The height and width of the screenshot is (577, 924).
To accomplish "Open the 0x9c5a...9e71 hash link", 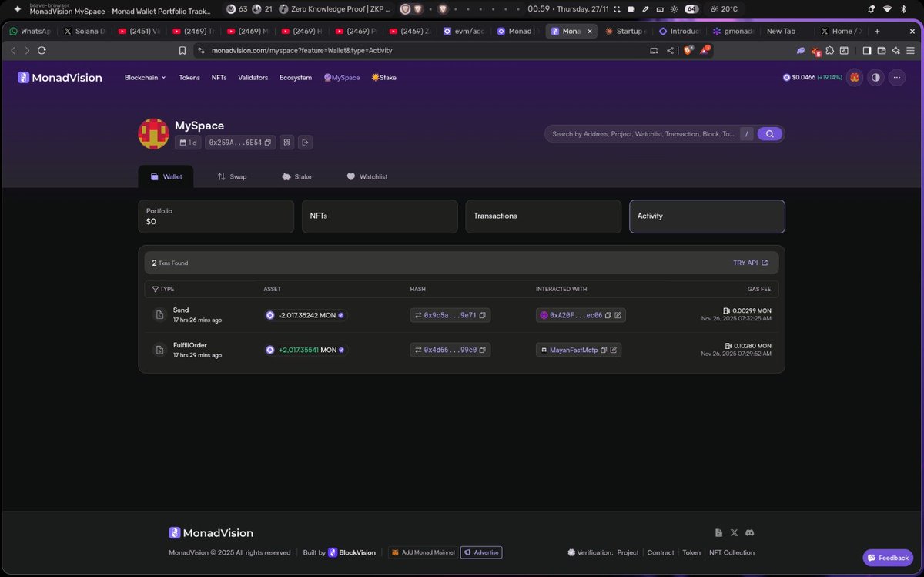I will 450,315.
